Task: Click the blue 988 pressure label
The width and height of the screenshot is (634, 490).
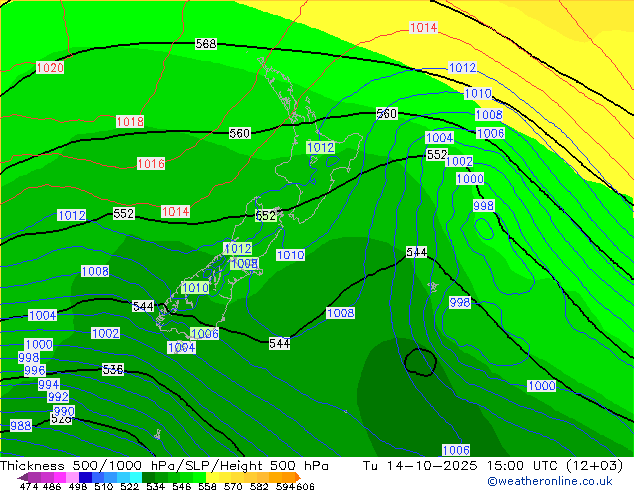Action: point(21,426)
